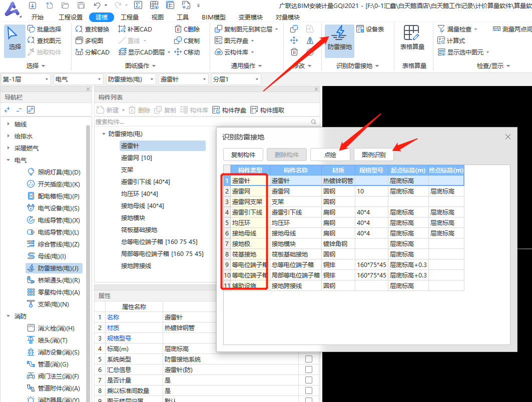Select 桥架通头(电)(R) in navigation
The width and height of the screenshot is (532, 402).
[x=54, y=280]
